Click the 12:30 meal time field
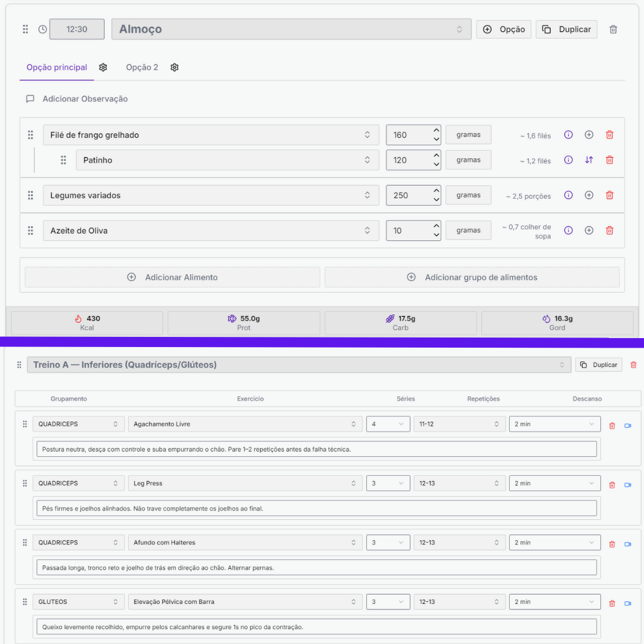Screen dimensions: 644x644 point(77,29)
